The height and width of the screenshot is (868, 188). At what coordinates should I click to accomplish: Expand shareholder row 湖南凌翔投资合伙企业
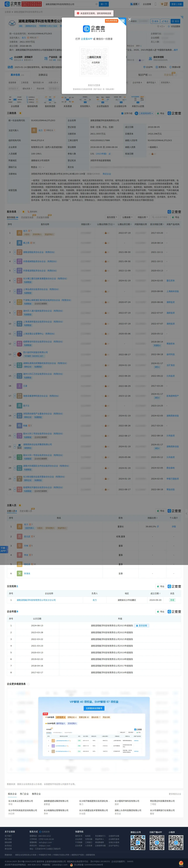[x=14, y=252]
